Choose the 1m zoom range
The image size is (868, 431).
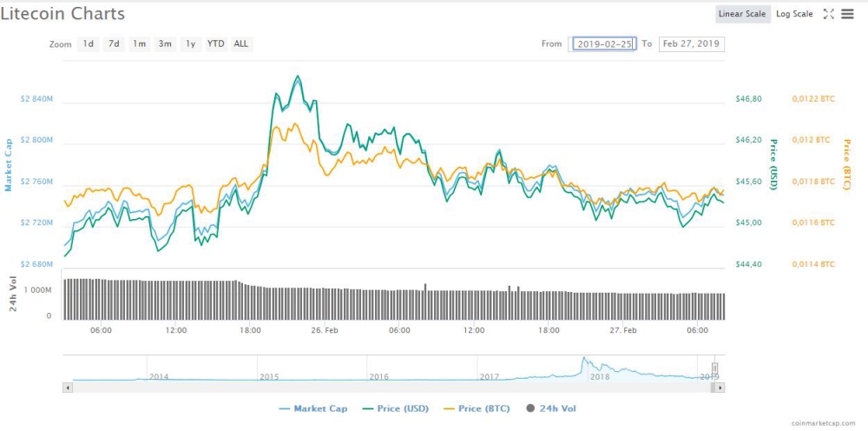point(139,43)
